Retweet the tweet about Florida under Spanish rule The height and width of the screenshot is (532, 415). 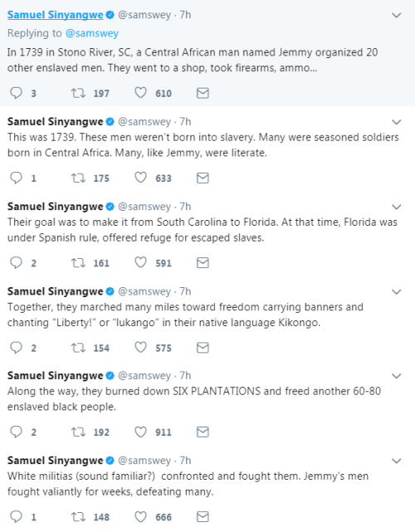click(x=78, y=262)
